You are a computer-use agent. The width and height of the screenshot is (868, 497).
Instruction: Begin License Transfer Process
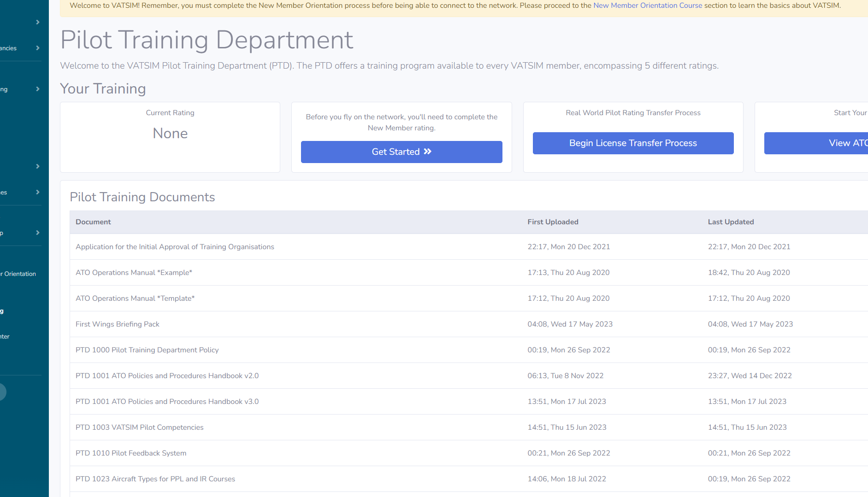633,143
